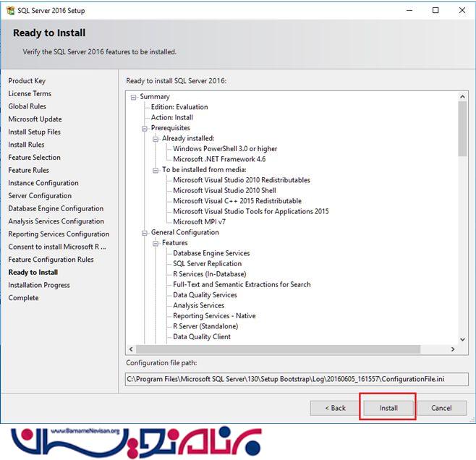Collapse the General Configuration node
Screen dimensions: 476x460
pos(145,233)
